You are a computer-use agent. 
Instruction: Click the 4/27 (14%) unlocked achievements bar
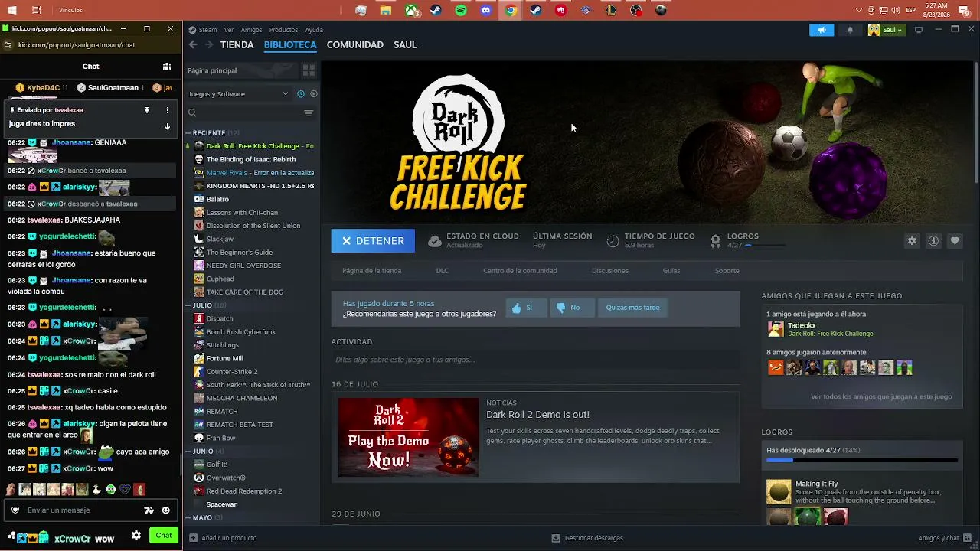click(x=862, y=460)
